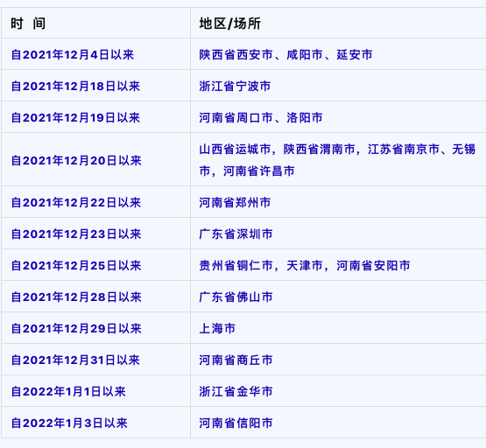
Task: Click the 河南省郑州市 entry
Action: pyautogui.click(x=235, y=203)
